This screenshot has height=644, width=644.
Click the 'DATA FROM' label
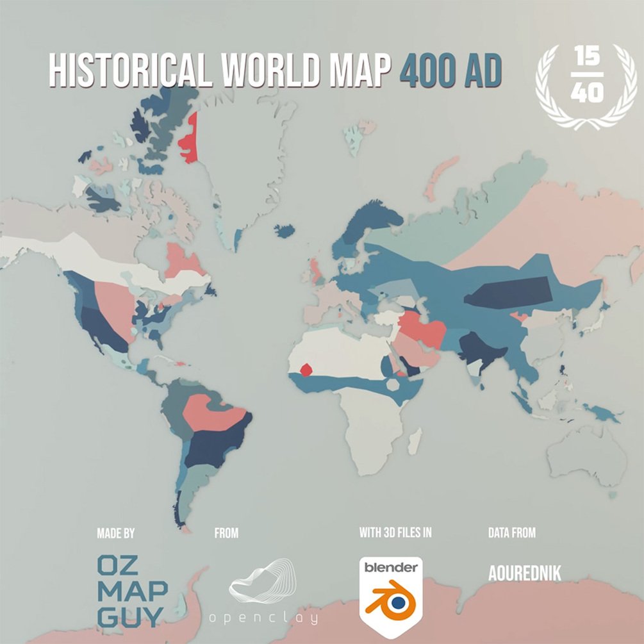512,533
